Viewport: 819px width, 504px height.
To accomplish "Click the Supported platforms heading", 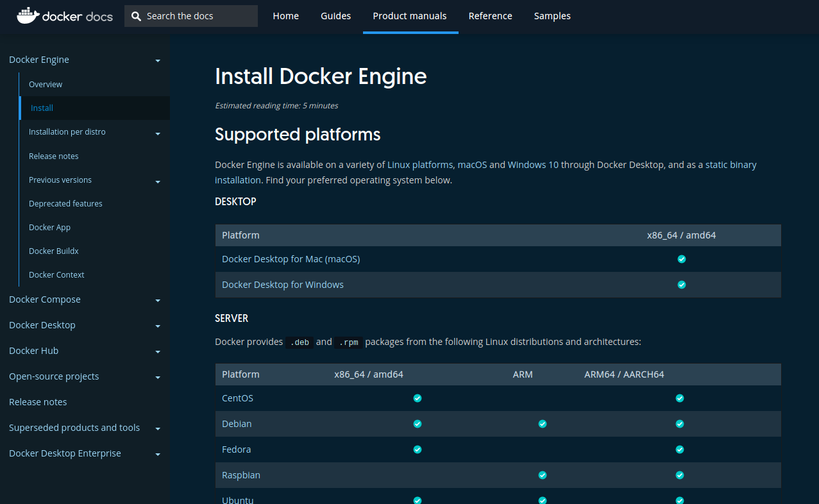I will click(x=298, y=135).
